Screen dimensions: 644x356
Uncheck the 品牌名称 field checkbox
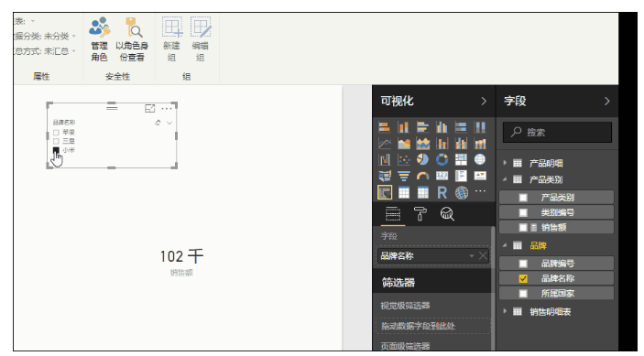[x=523, y=278]
